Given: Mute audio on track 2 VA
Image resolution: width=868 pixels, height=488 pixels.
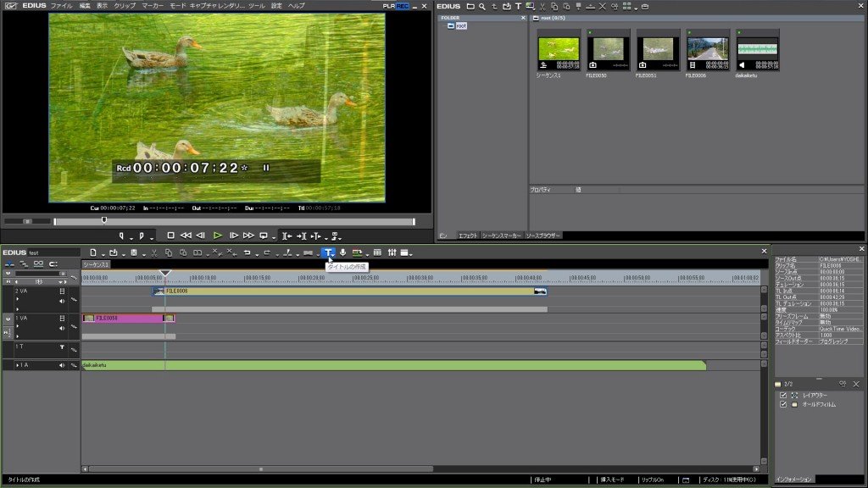Looking at the screenshot, I should tap(62, 301).
